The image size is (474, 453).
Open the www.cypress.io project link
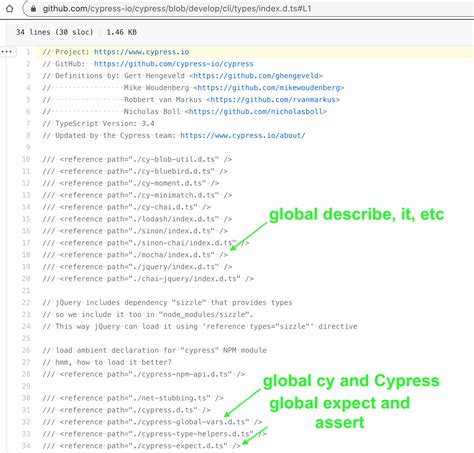141,52
